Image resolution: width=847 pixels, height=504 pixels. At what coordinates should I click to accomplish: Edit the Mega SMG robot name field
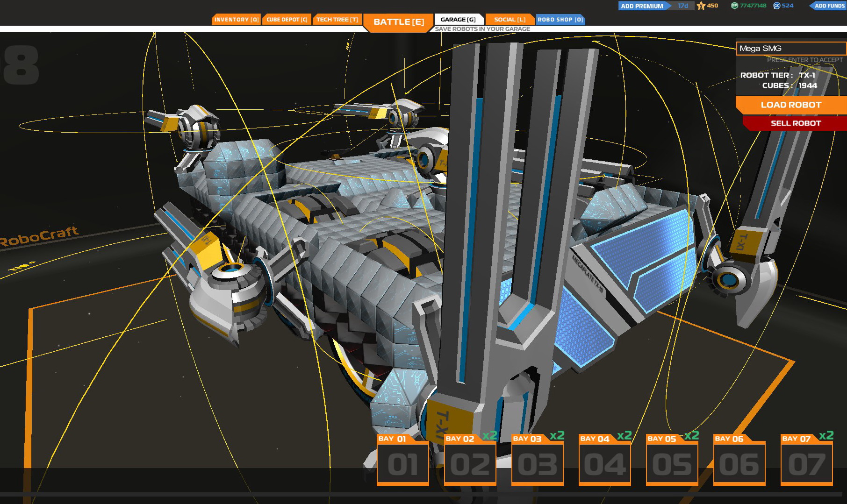tap(791, 49)
